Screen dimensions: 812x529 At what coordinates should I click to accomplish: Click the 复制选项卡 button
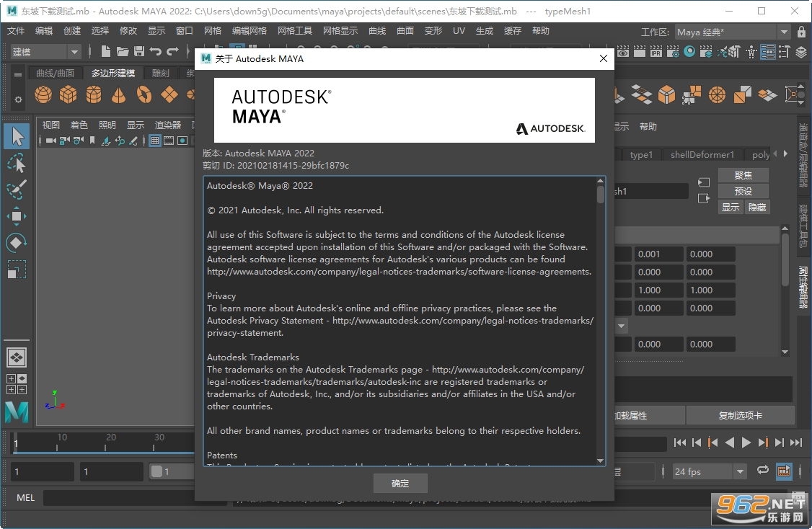pos(740,415)
